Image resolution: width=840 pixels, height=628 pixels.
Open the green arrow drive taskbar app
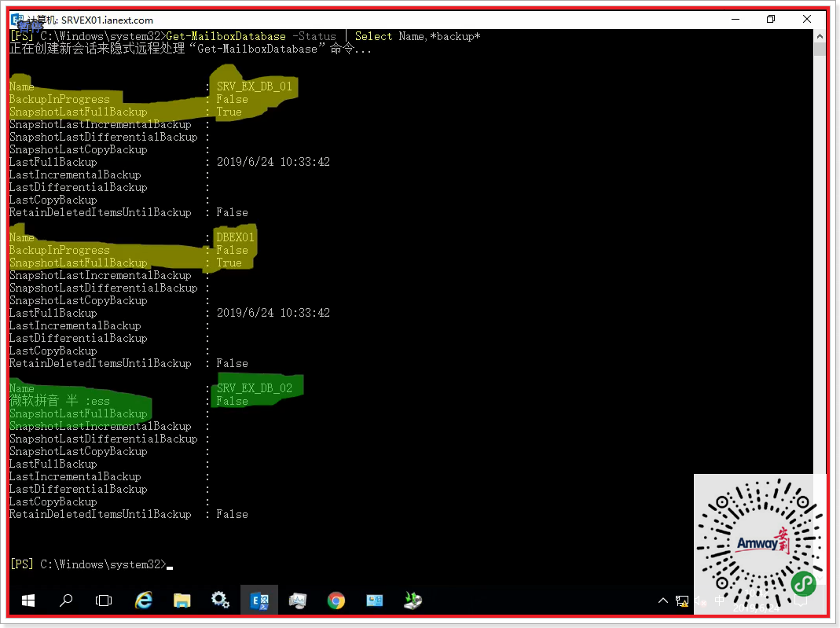413,600
